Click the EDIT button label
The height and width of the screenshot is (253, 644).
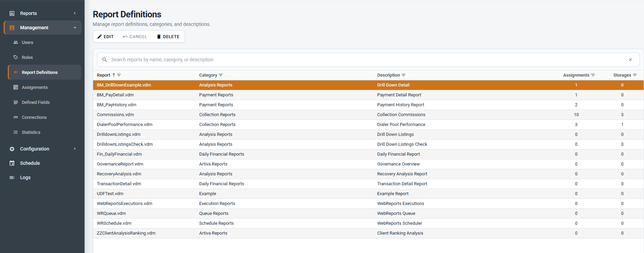108,37
